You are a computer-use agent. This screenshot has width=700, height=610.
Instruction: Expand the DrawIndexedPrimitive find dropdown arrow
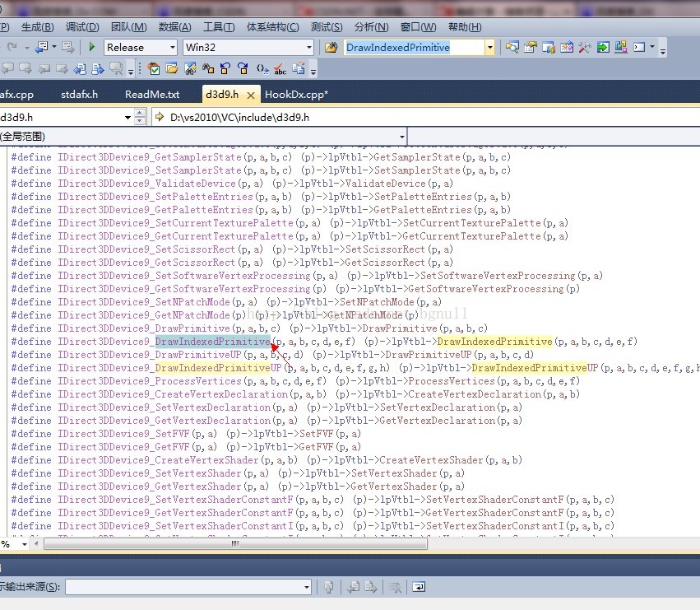click(489, 47)
